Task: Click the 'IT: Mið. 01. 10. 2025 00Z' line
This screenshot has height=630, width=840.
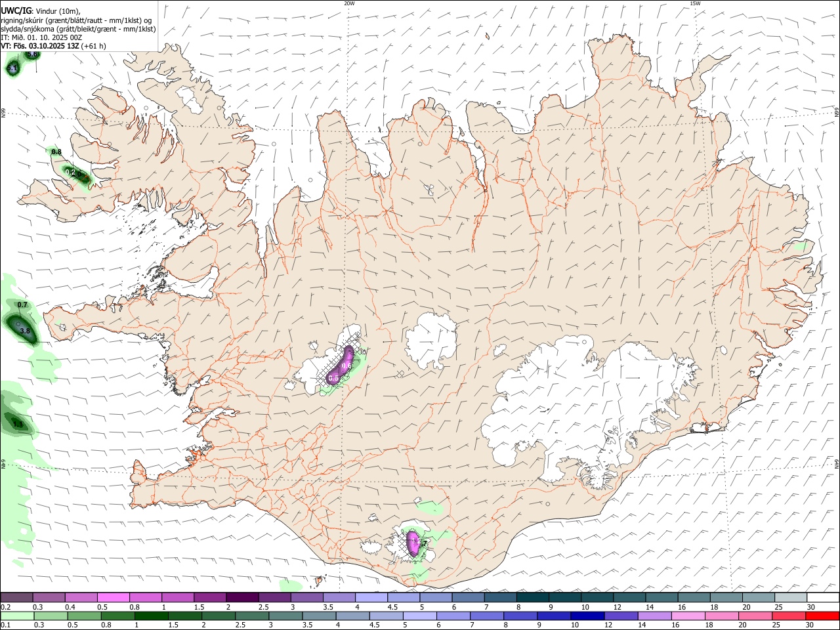Action: tap(42, 37)
